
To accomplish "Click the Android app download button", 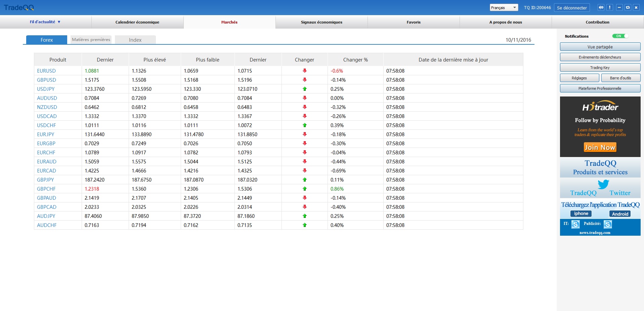I will click(x=620, y=214).
